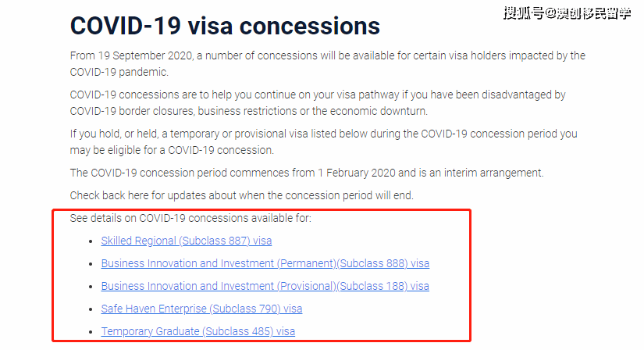This screenshot has height=350, width=644.
Task: Open the Skilled Regional (Subclass 887) visa link
Action: click(187, 241)
